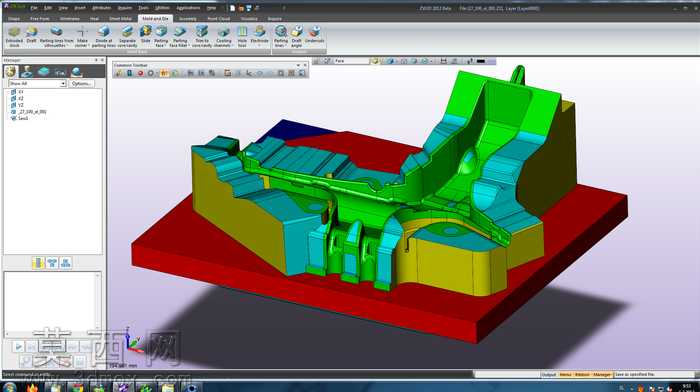Viewport: 700px width, 392px height.
Task: Expand floating toolbar options arrow
Action: (x=299, y=65)
